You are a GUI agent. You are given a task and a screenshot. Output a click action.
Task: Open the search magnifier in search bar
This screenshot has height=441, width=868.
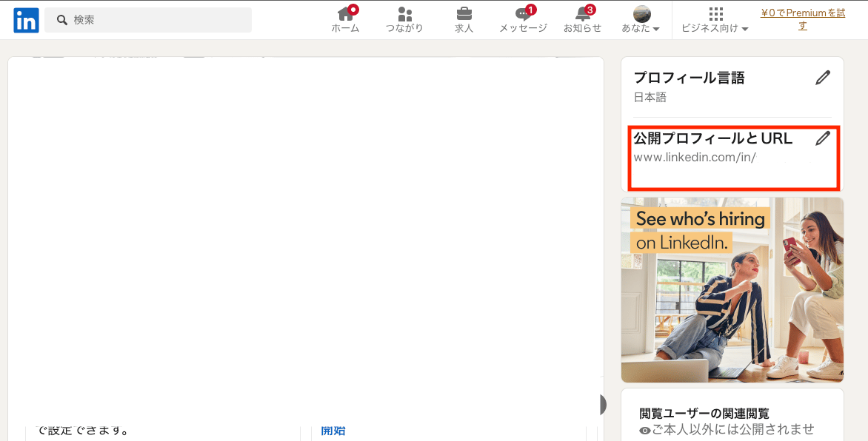[x=61, y=20]
